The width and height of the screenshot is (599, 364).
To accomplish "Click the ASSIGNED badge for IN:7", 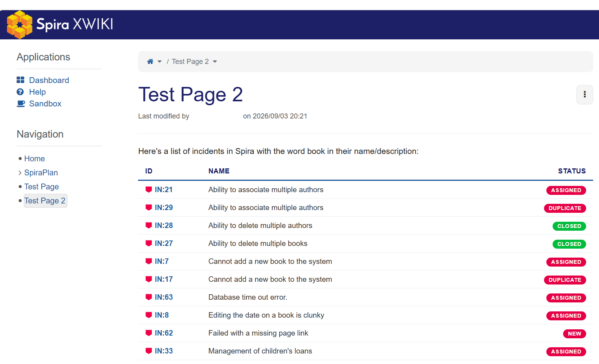I will coord(566,262).
